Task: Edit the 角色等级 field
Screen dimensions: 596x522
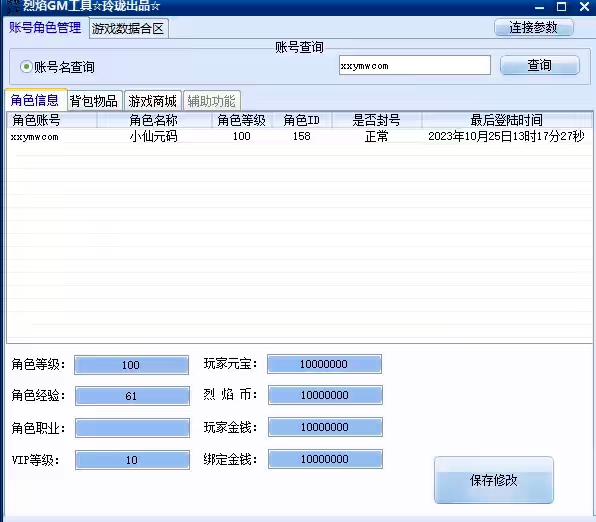Action: pyautogui.click(x=131, y=365)
